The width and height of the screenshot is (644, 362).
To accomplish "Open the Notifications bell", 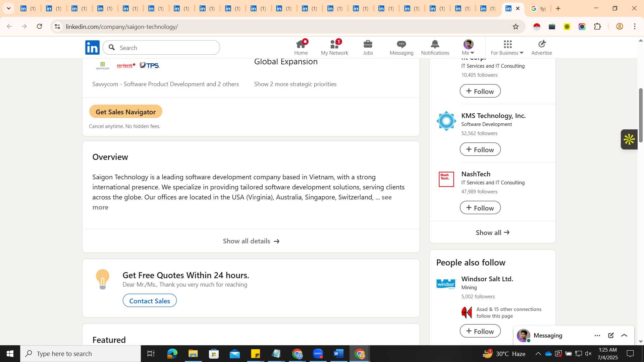I will [435, 48].
